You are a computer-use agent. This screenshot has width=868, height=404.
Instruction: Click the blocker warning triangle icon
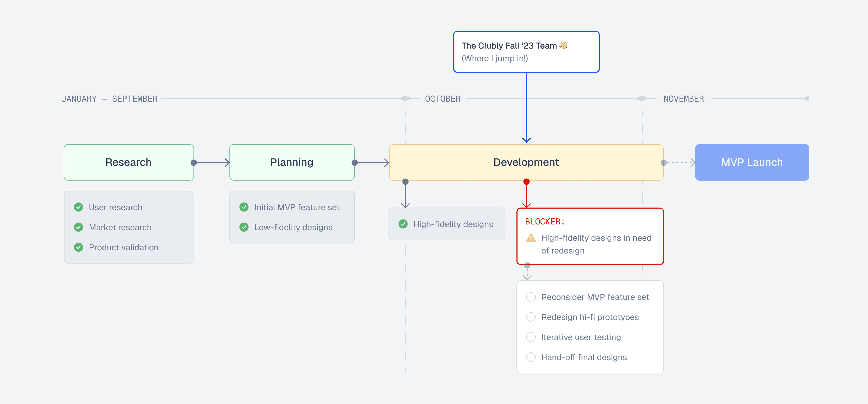click(531, 238)
